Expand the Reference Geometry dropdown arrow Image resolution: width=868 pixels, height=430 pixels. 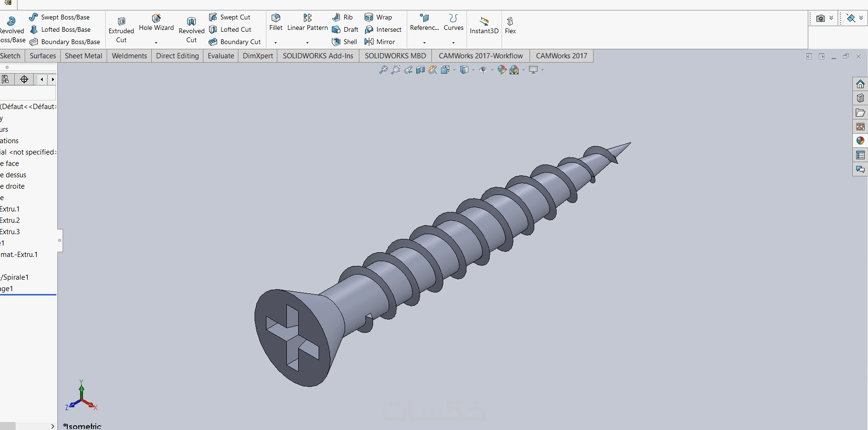424,43
